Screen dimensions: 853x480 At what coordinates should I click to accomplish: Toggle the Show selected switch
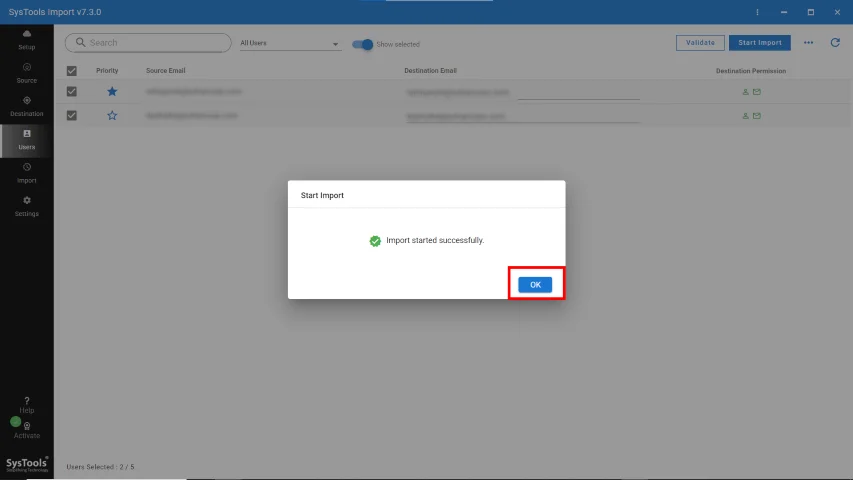tap(362, 44)
